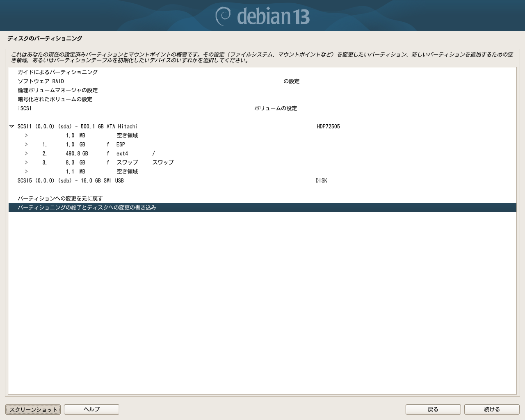Go back with the 戻る button
525x420 pixels.
click(433, 409)
